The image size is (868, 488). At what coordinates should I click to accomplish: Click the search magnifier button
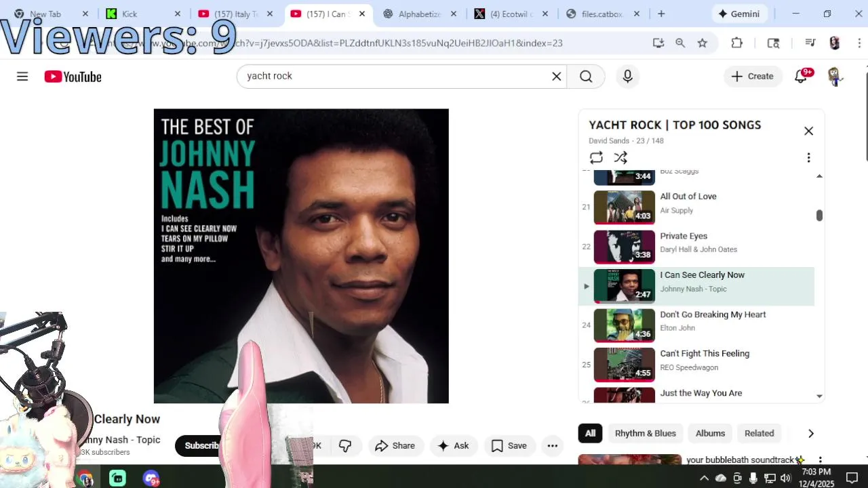click(586, 77)
